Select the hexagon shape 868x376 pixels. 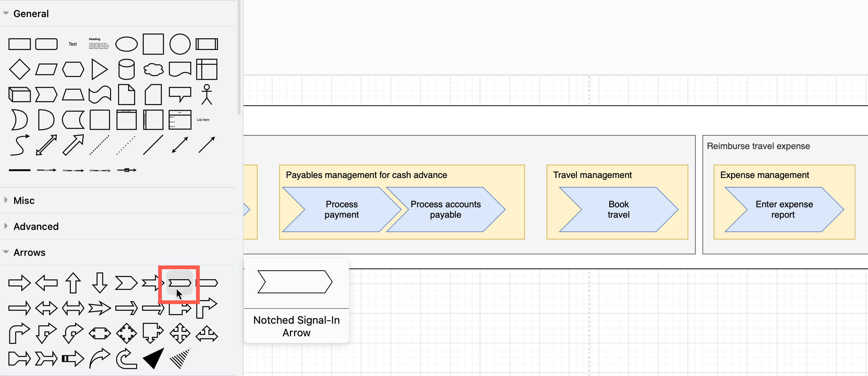(73, 69)
